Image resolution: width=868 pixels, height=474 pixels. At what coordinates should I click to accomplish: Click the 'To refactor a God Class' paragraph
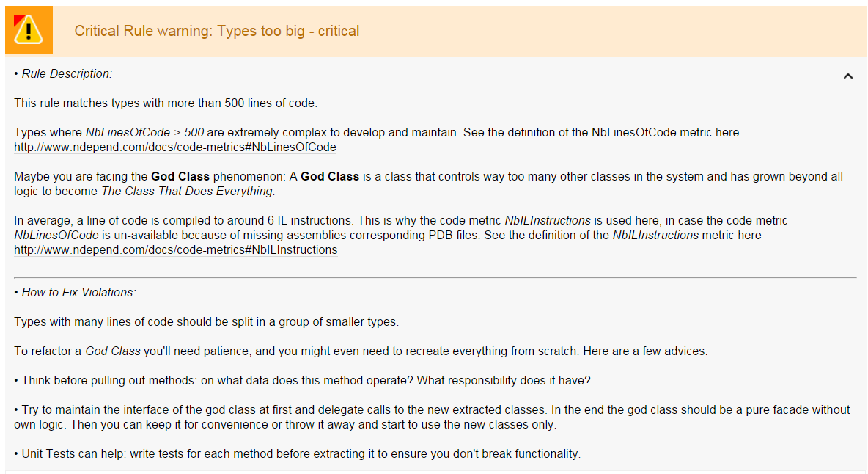click(x=361, y=351)
